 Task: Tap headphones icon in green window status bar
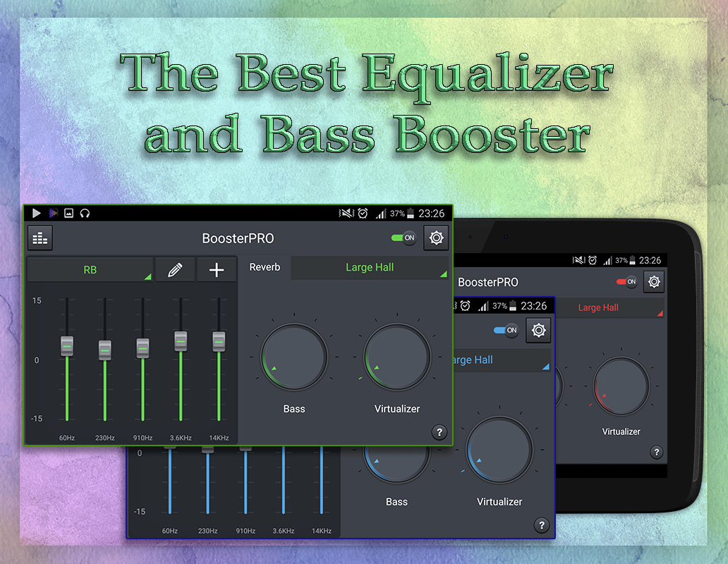(x=85, y=214)
